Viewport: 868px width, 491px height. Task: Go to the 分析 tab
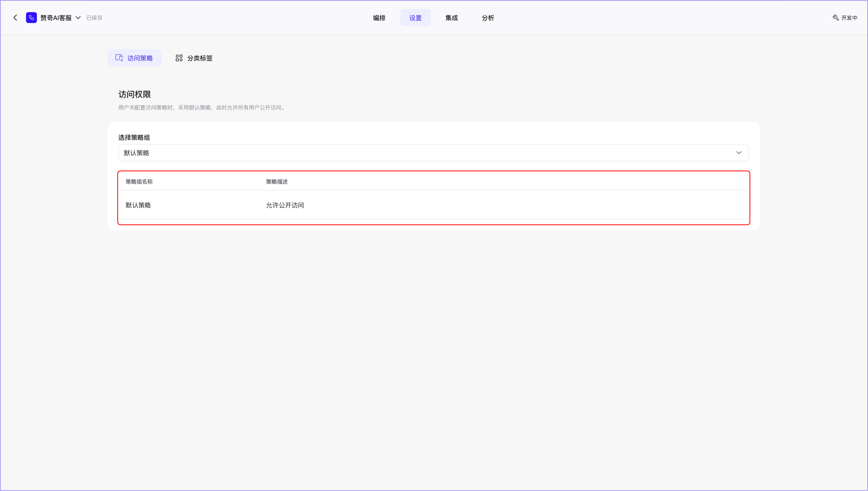coord(487,18)
